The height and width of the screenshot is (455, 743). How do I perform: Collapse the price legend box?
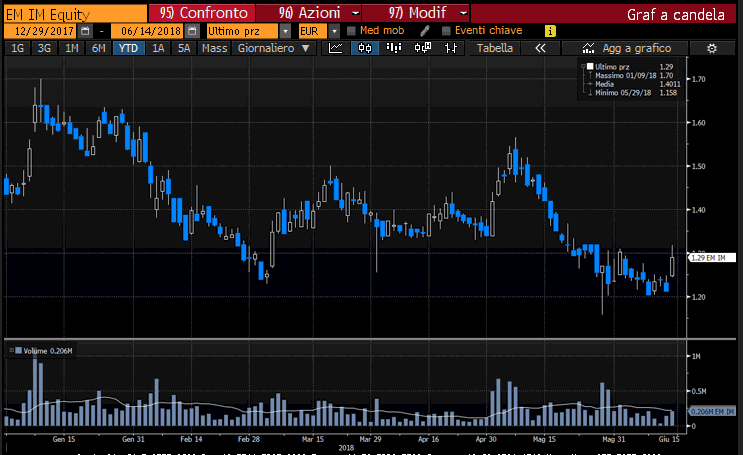pos(583,67)
